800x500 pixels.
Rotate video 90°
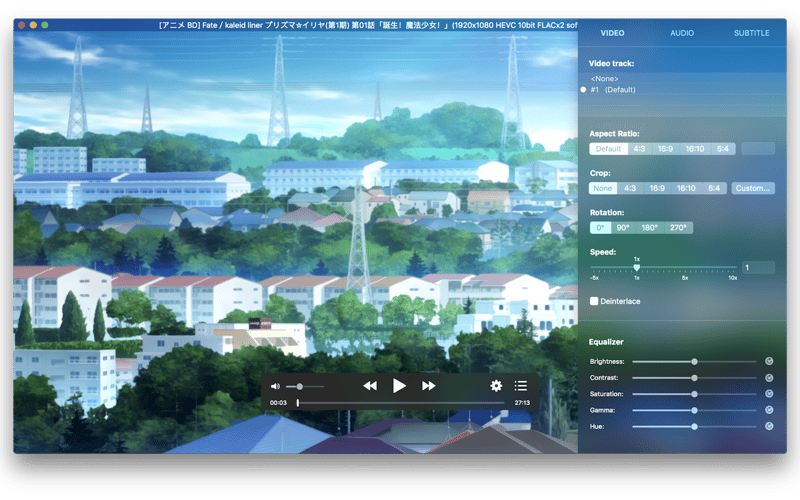tap(623, 228)
